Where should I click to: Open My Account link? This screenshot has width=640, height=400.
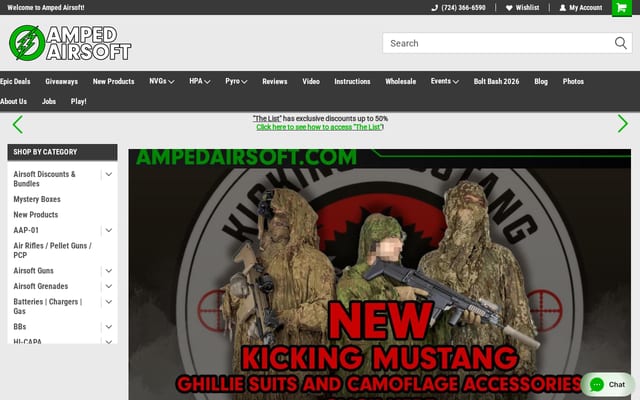(x=581, y=8)
